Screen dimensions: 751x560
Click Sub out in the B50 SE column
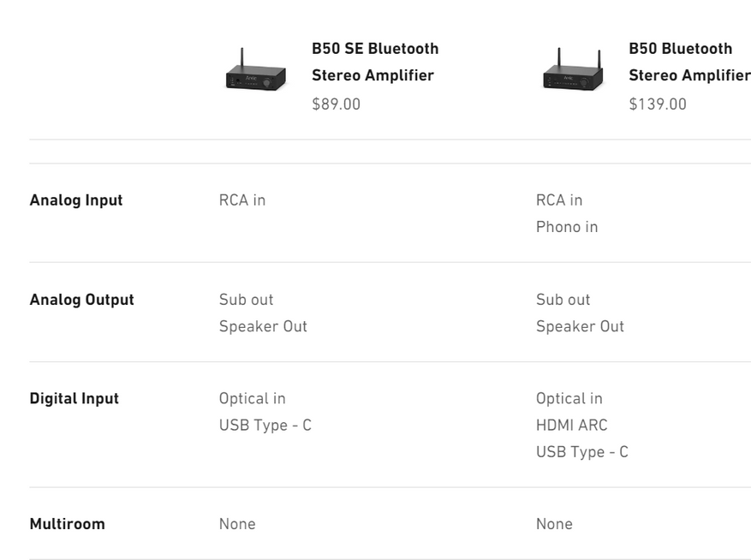click(246, 300)
